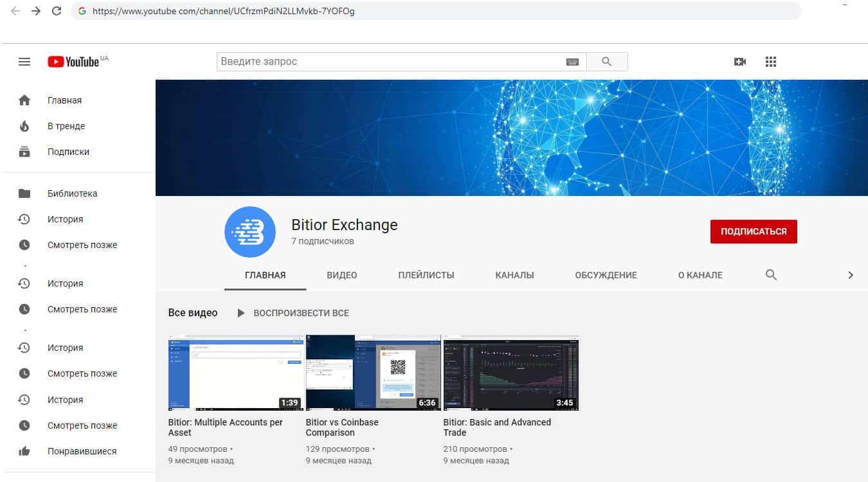Click the Google icon in the address bar
Screen dimensions: 868x482
82,11
